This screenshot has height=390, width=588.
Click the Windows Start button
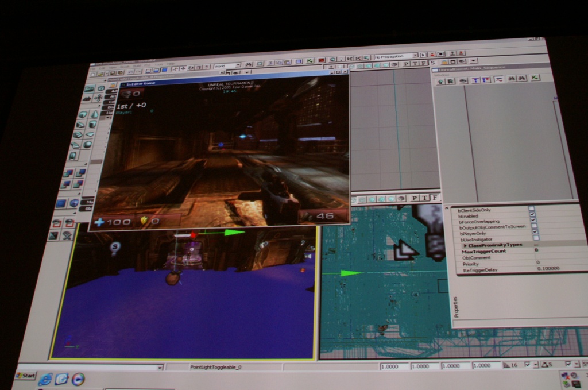pyautogui.click(x=25, y=375)
